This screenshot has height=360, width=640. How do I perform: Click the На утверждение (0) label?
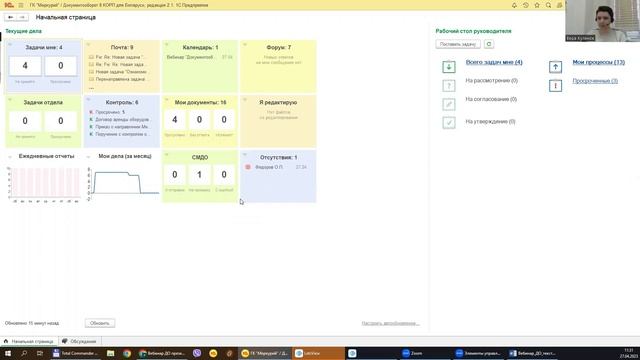pos(490,122)
